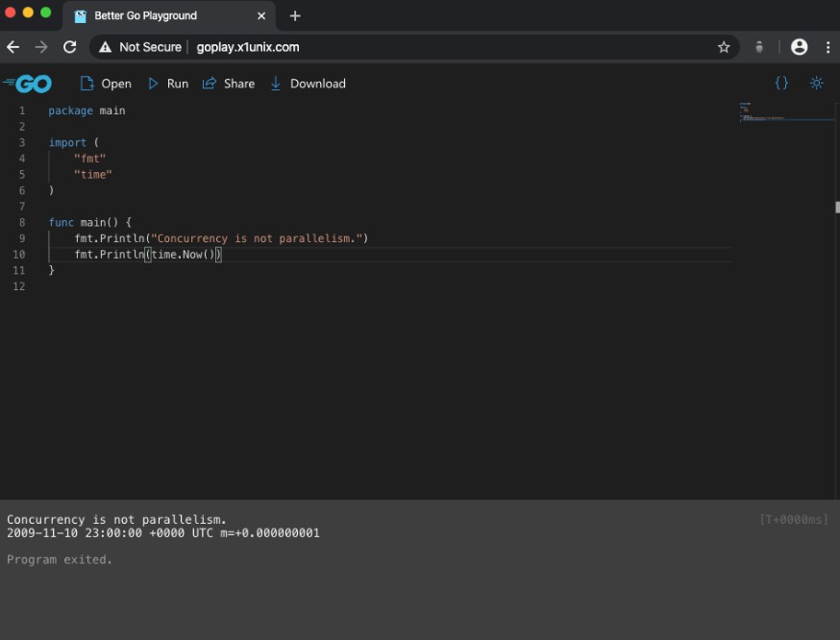Screen dimensions: 840x640
Task: Click the editor minimap preview
Action: pyautogui.click(x=786, y=111)
